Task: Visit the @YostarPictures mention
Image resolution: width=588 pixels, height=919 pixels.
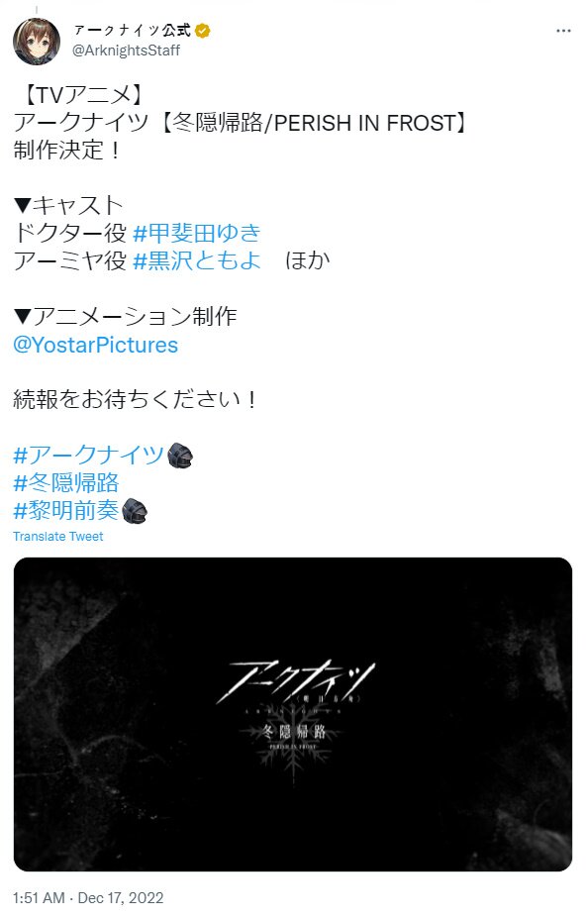Action: (95, 345)
